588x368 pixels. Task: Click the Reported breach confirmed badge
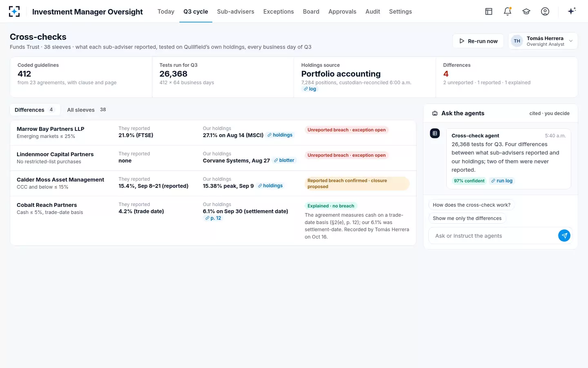pos(357,184)
